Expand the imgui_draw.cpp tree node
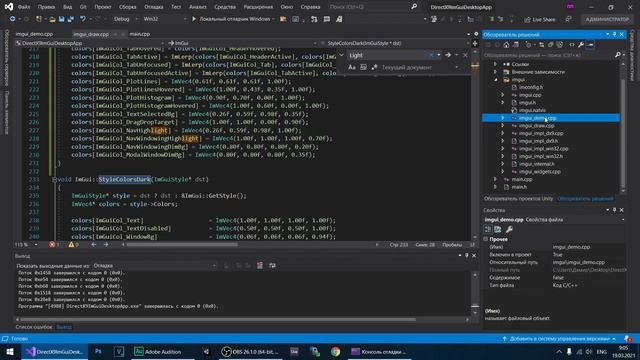This screenshot has width=640, height=360. click(x=502, y=126)
